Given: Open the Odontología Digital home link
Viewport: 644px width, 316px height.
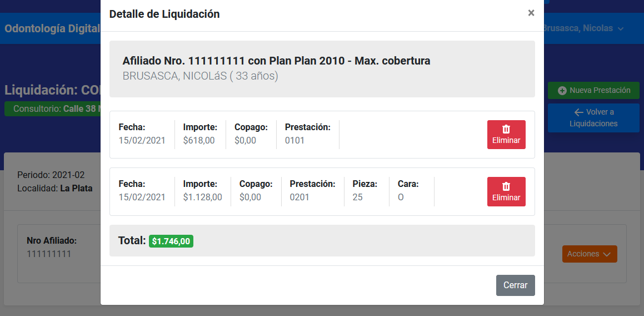Looking at the screenshot, I should pos(52,28).
